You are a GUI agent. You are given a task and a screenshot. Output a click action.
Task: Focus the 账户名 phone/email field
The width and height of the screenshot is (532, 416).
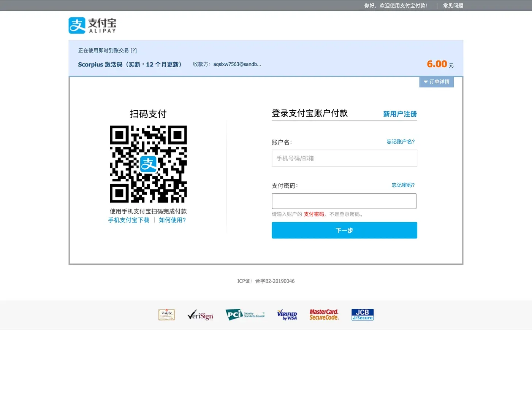pyautogui.click(x=344, y=158)
